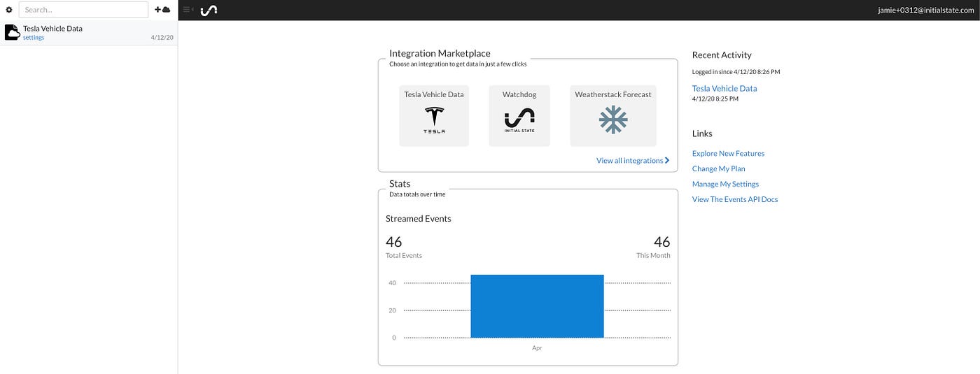The height and width of the screenshot is (374, 980).
Task: Click the Tesla Vehicle Data bucket icon
Action: click(x=12, y=32)
